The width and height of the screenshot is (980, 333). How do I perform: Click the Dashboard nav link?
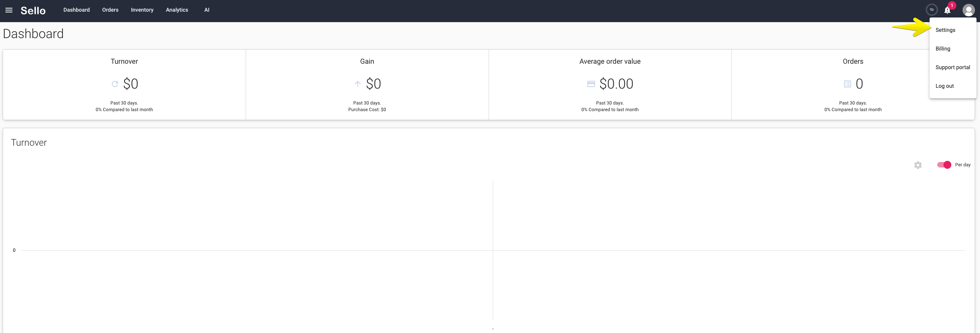(x=76, y=10)
